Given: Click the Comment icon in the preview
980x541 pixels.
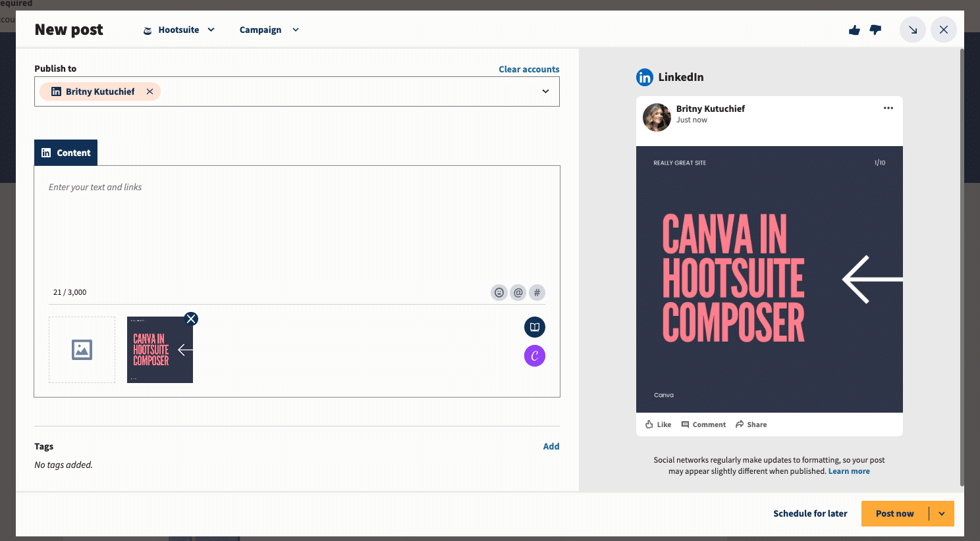Looking at the screenshot, I should pyautogui.click(x=703, y=424).
